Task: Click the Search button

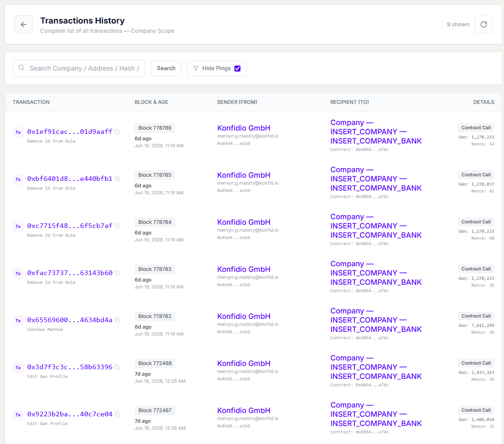Action: coord(166,68)
